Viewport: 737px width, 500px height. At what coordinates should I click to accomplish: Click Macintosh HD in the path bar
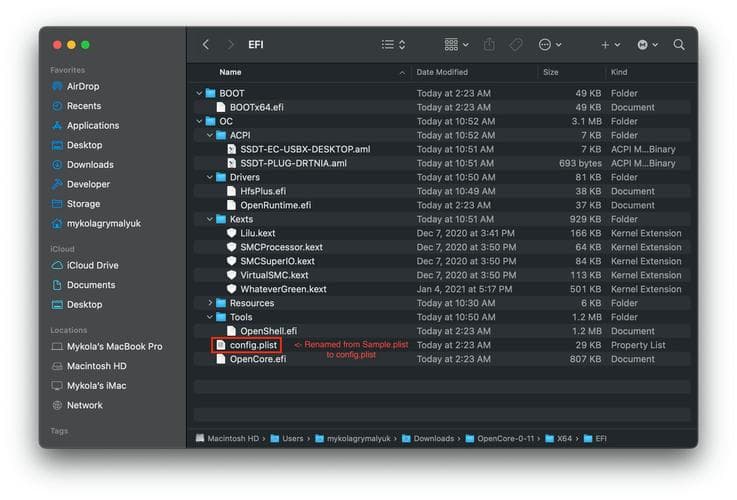[227, 438]
